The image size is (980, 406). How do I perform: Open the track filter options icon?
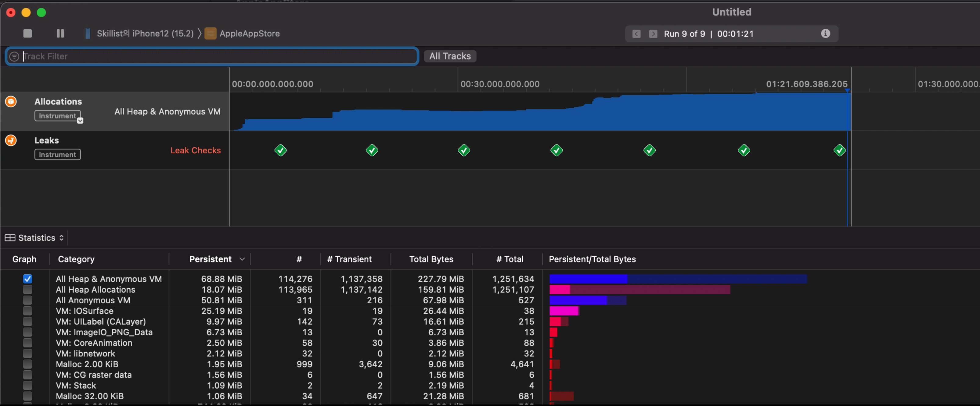click(14, 56)
